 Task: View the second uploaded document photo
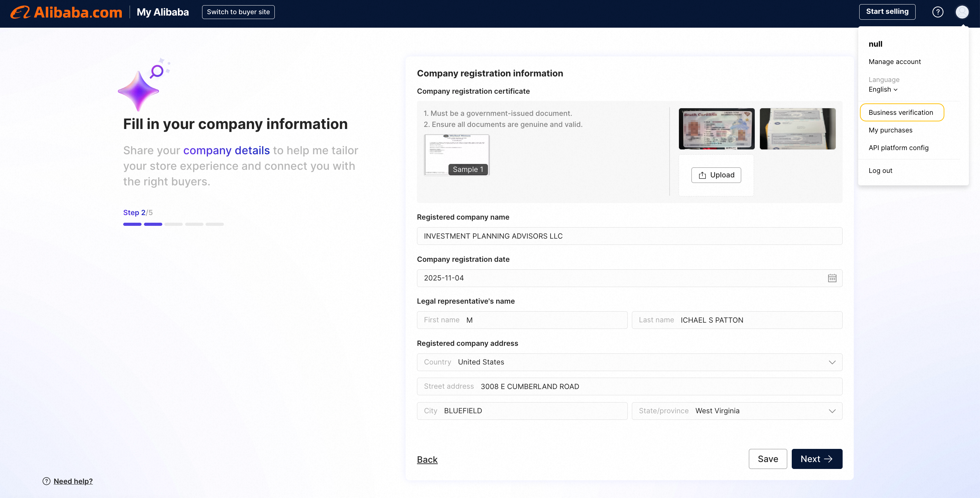coord(797,129)
